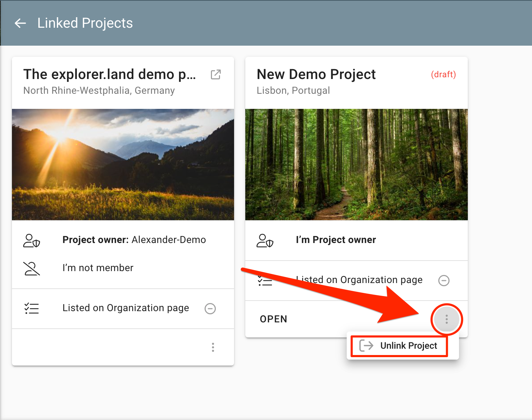Select Unlink Project from the menu
Screen dimensions: 532x420
click(x=408, y=346)
